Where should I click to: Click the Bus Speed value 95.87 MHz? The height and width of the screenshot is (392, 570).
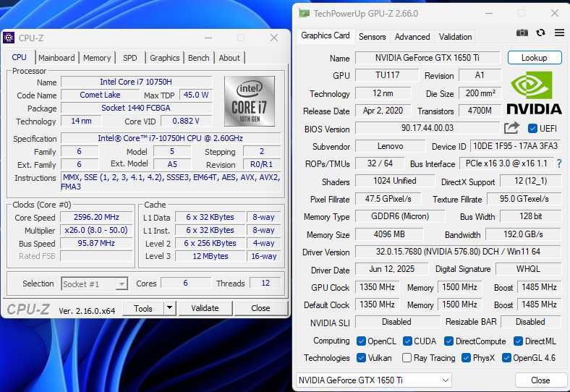96,243
